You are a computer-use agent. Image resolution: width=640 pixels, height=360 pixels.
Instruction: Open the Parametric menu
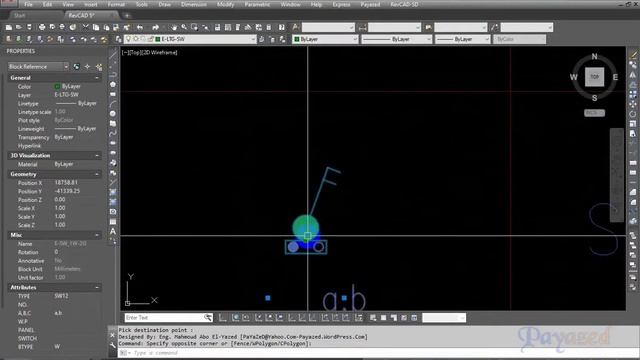pyautogui.click(x=257, y=4)
